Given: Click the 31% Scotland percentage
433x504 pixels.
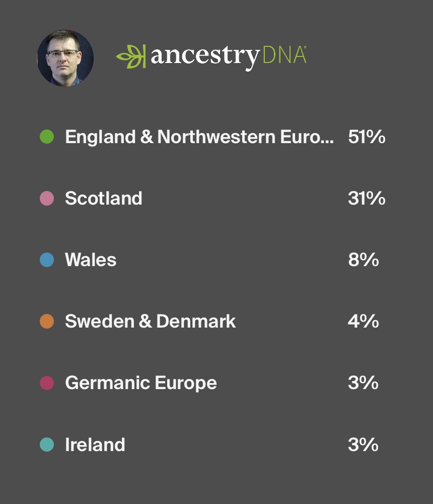Looking at the screenshot, I should point(367,198).
